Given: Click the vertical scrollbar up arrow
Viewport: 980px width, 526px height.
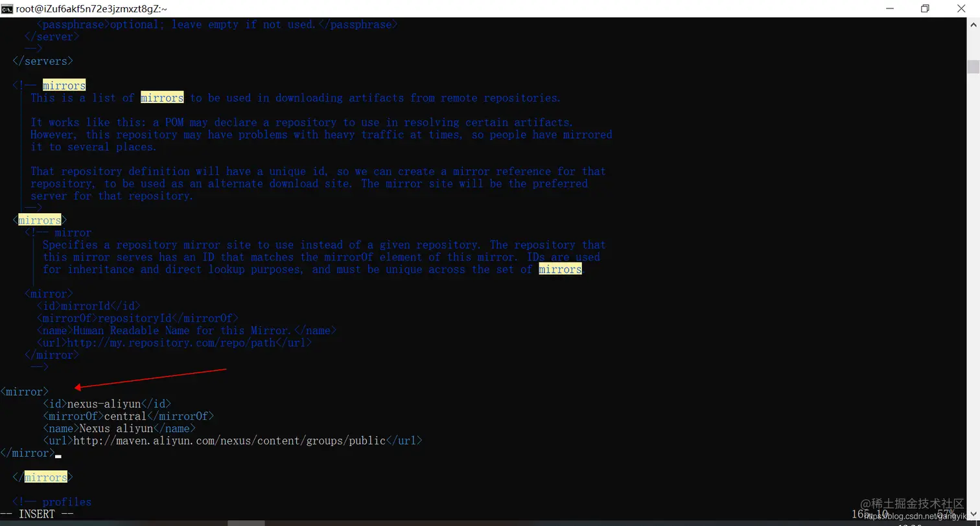Looking at the screenshot, I should pos(974,23).
